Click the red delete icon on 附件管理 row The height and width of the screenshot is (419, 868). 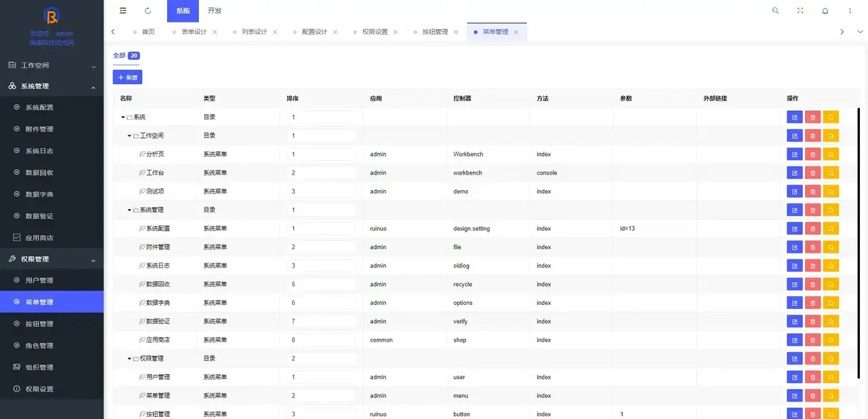point(813,247)
